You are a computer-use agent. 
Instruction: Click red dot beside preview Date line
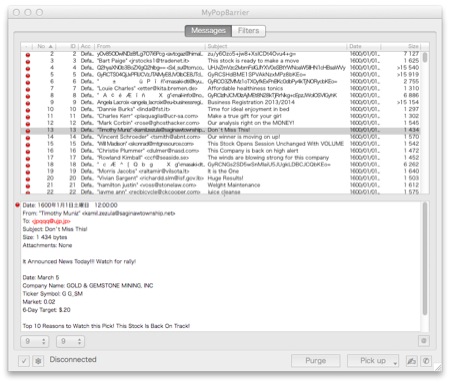click(x=17, y=205)
